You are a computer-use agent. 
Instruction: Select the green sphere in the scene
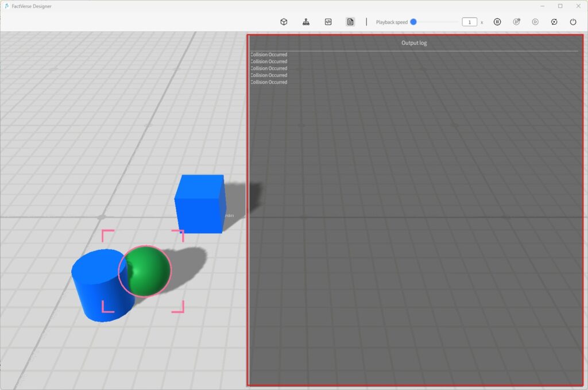click(148, 271)
